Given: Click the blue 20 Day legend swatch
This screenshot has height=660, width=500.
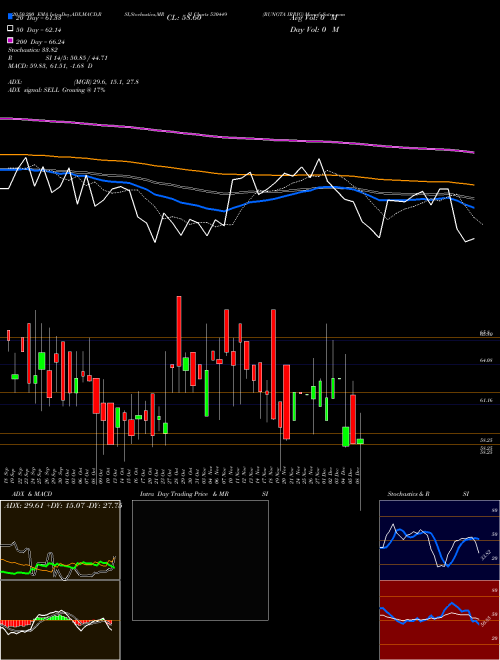Looking at the screenshot, I should (x=10, y=17).
